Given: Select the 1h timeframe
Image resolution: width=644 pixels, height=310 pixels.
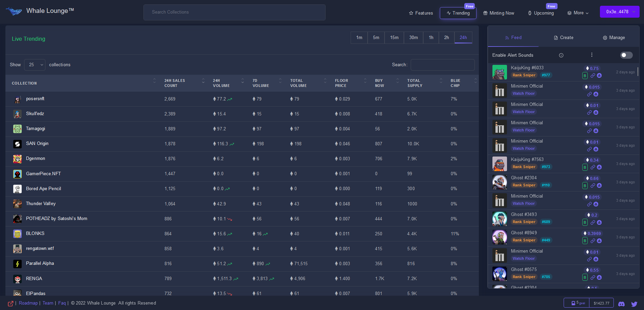Looking at the screenshot, I should (x=431, y=38).
